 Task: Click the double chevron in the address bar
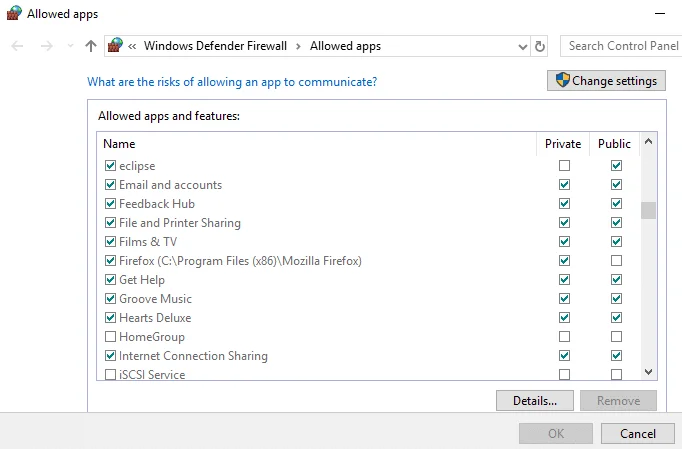coord(132,46)
